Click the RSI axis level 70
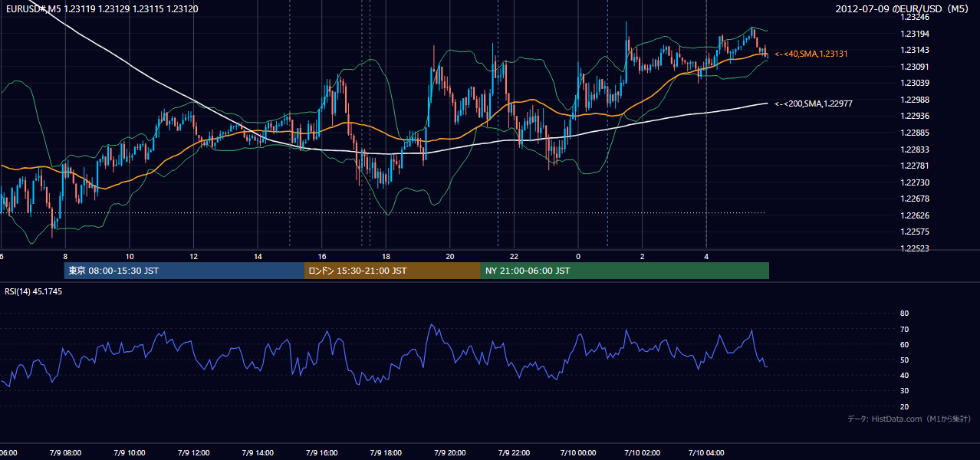980x460 pixels. click(904, 329)
